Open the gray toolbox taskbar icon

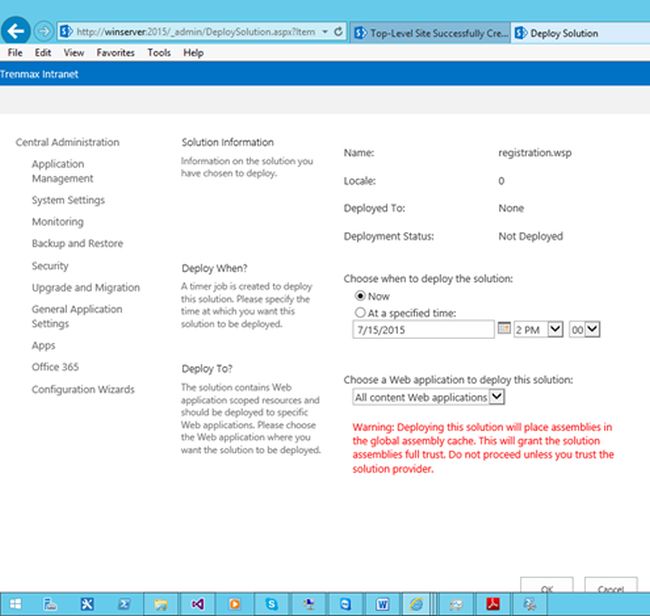[456, 604]
